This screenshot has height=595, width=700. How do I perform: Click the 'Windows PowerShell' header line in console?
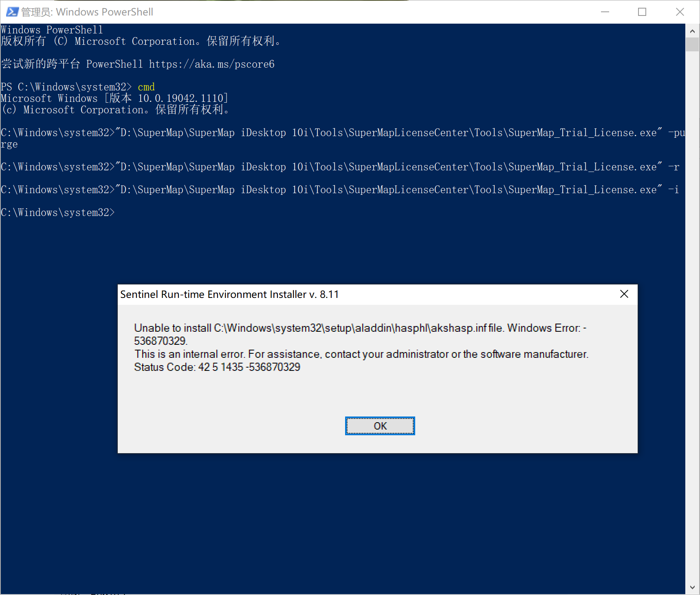[x=52, y=30]
